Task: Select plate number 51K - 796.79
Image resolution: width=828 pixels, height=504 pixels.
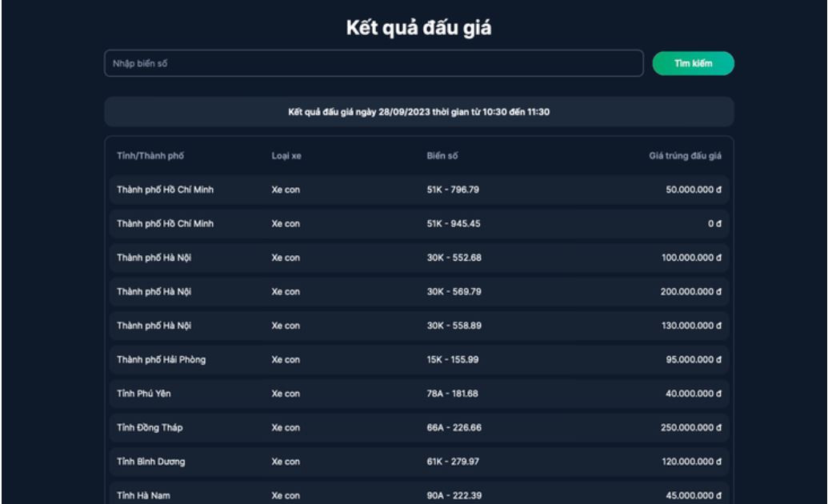Action: 454,190
